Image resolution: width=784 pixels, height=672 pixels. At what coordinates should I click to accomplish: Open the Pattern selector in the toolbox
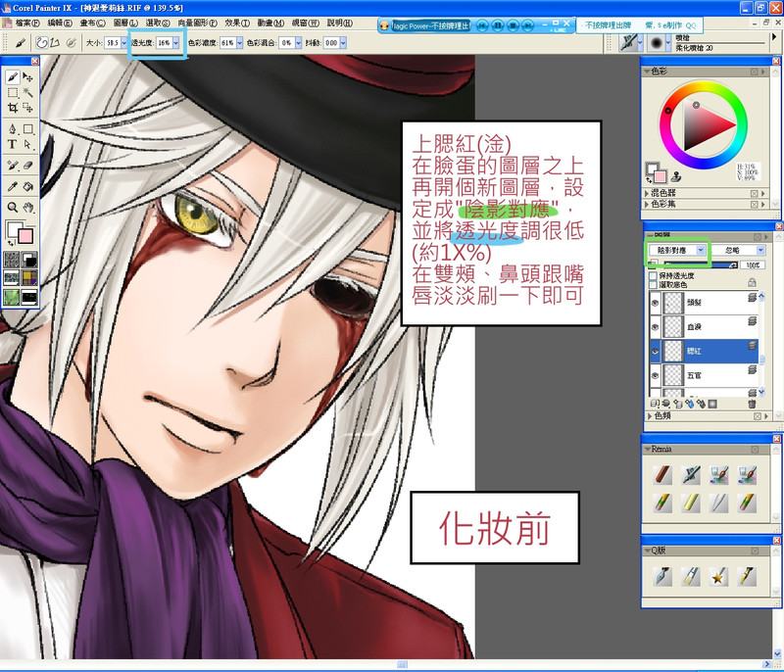(x=11, y=278)
